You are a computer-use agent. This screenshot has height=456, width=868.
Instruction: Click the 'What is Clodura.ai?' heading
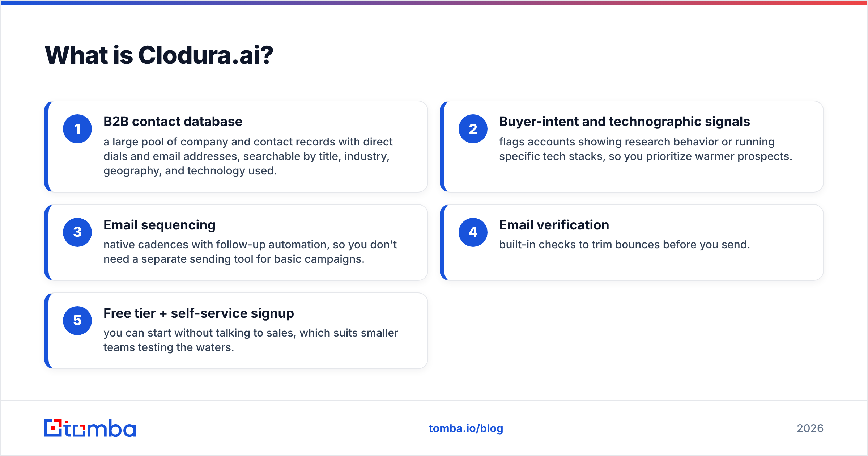[159, 55]
